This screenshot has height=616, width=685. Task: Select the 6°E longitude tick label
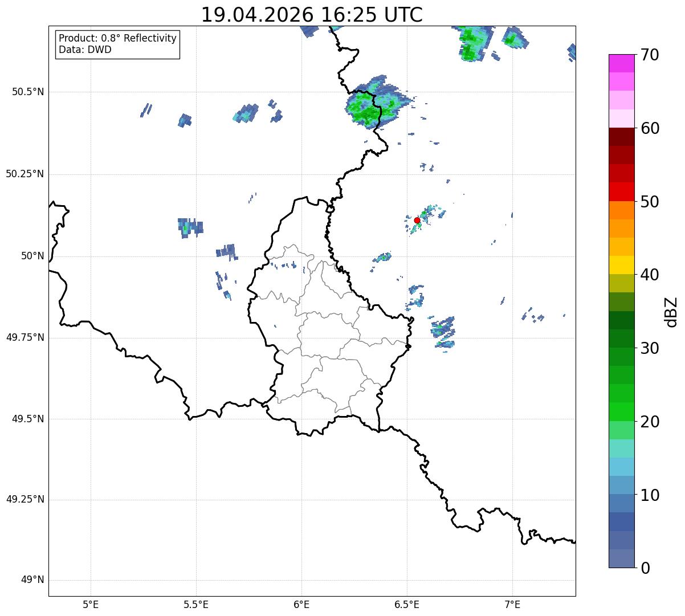(301, 604)
